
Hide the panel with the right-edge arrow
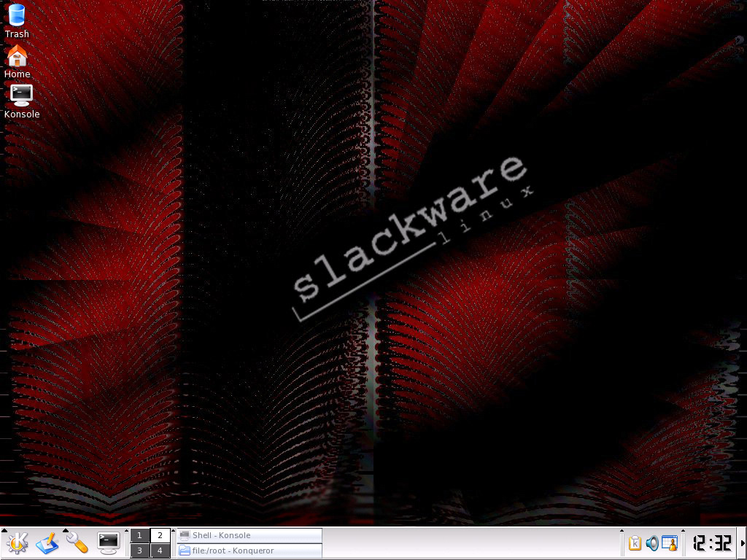[743, 543]
